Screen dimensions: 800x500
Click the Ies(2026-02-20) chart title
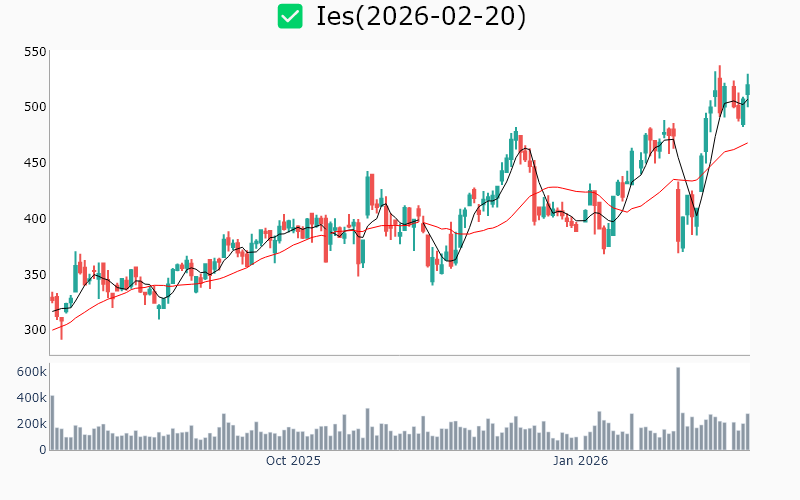click(420, 16)
